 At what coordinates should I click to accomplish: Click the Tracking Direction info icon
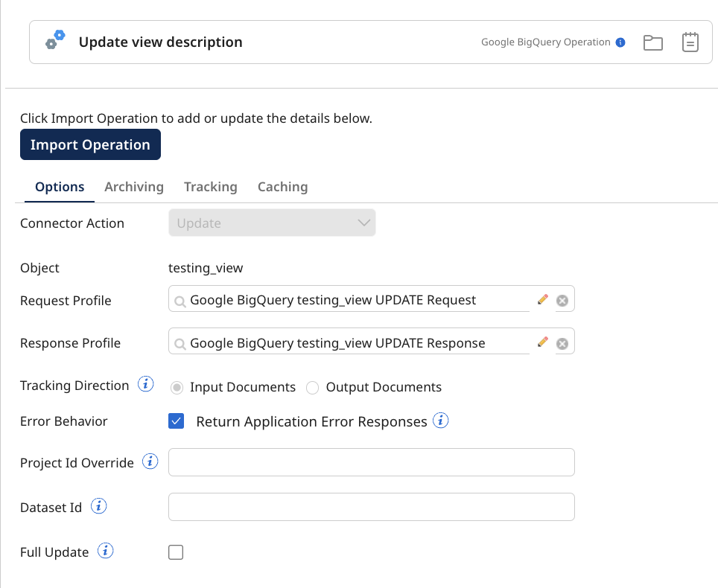click(x=146, y=384)
